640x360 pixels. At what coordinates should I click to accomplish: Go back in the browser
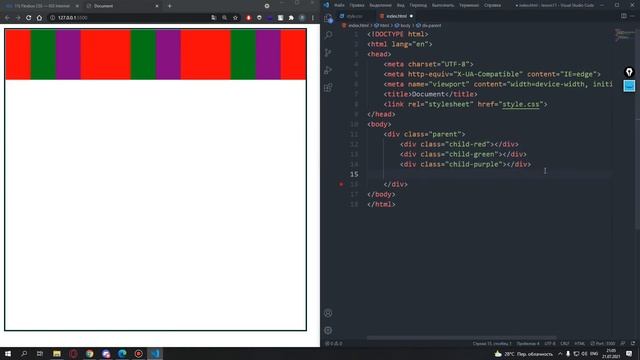pyautogui.click(x=7, y=18)
